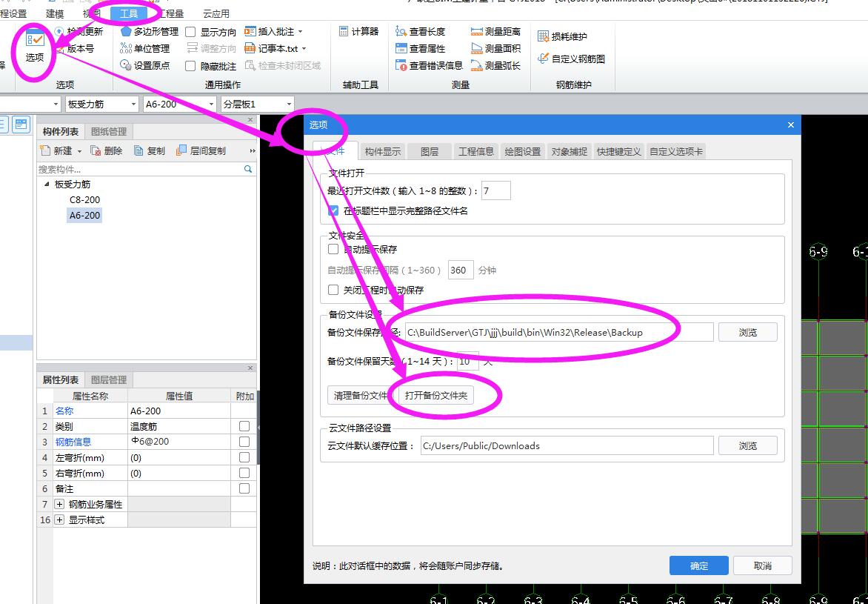Click the 确定 confirm button
This screenshot has height=604, width=868.
(x=698, y=565)
